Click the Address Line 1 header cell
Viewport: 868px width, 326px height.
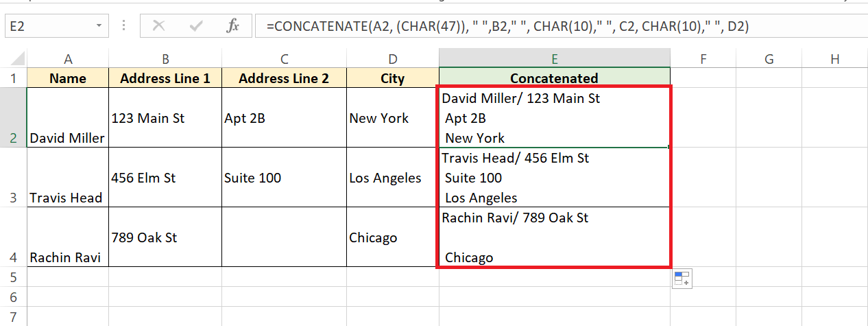(x=165, y=78)
